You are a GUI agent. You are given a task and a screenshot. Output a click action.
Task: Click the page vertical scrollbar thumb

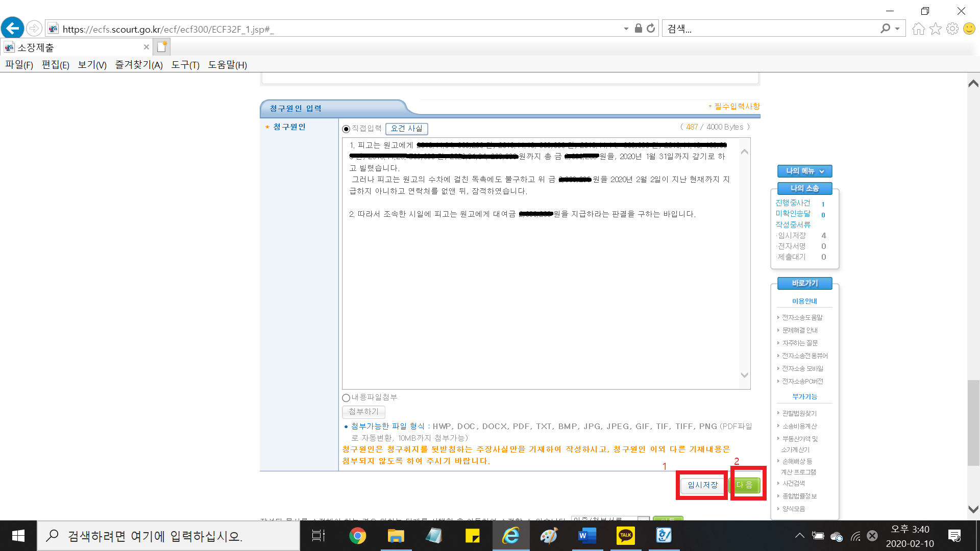[973, 423]
